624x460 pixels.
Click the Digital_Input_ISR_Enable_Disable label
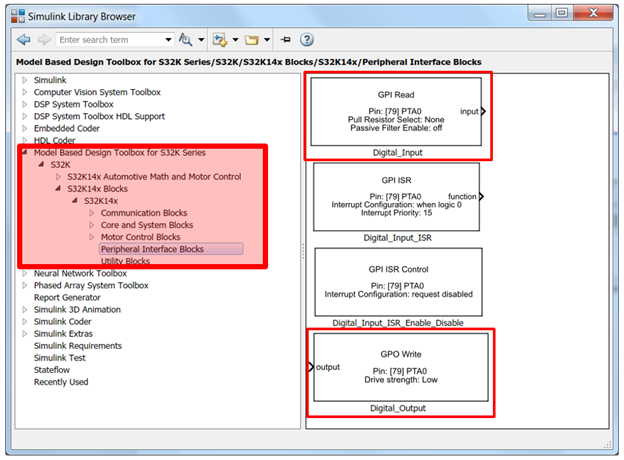click(x=398, y=323)
